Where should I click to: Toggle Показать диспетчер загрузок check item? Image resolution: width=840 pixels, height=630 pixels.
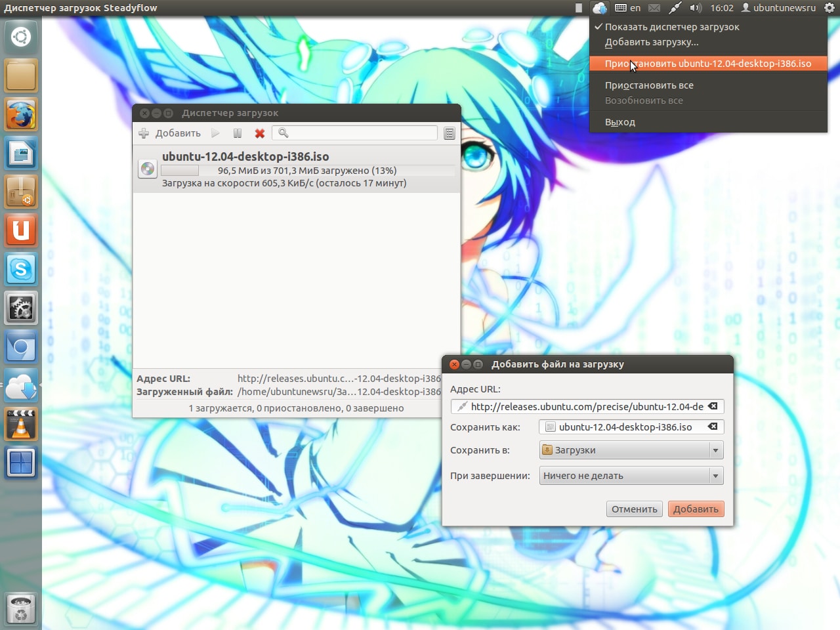pos(708,27)
